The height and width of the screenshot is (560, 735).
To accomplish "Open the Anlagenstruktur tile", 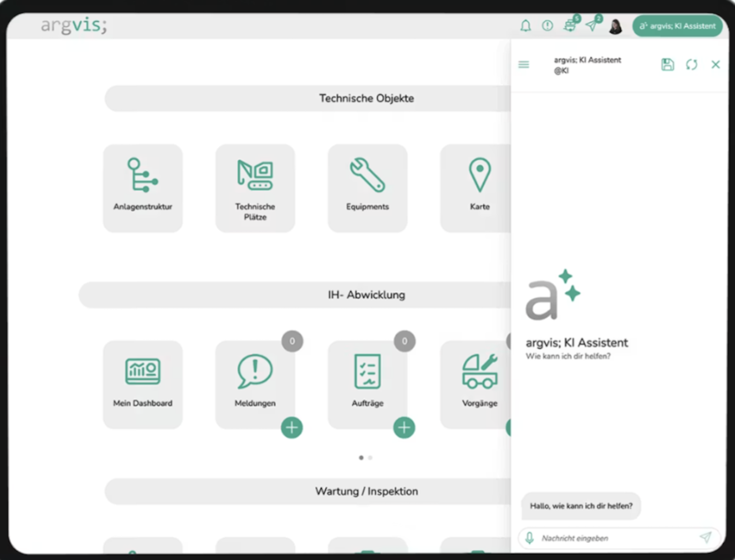I will [x=143, y=188].
